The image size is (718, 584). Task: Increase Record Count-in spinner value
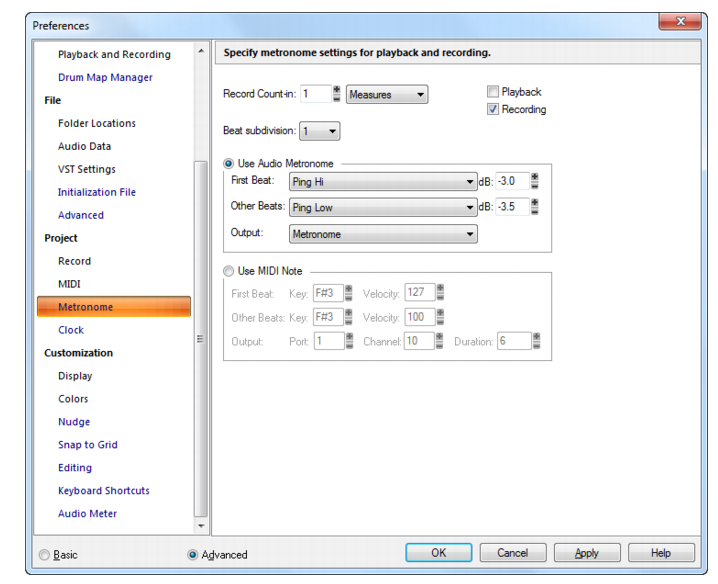point(337,90)
